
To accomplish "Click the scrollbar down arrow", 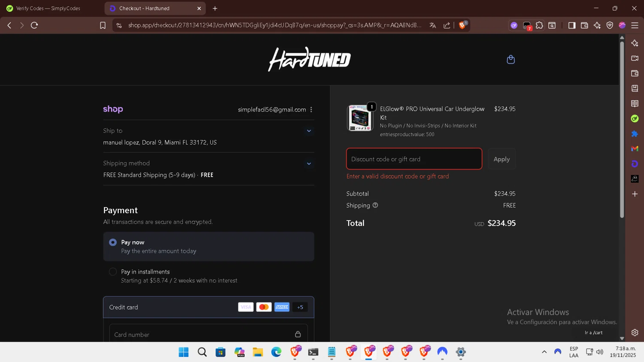I will [x=622, y=338].
